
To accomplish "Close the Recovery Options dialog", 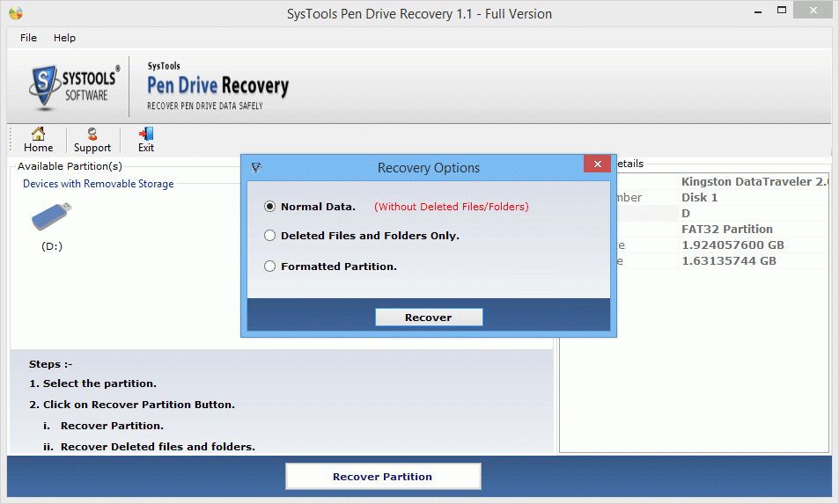I will [x=597, y=164].
